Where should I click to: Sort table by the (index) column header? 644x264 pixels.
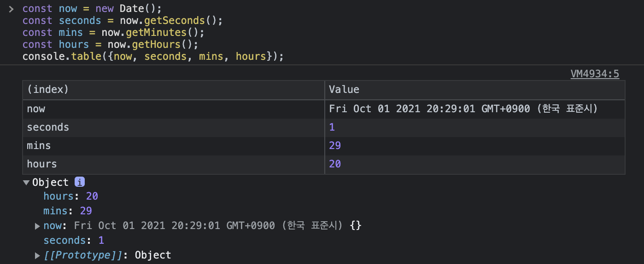tap(174, 90)
